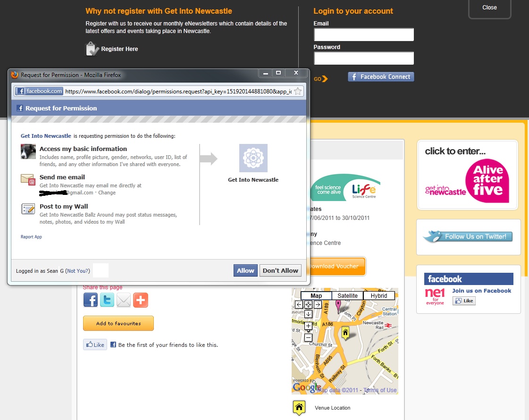The width and height of the screenshot is (529, 420).
Task: Click the Close button at top right
Action: coord(489,8)
